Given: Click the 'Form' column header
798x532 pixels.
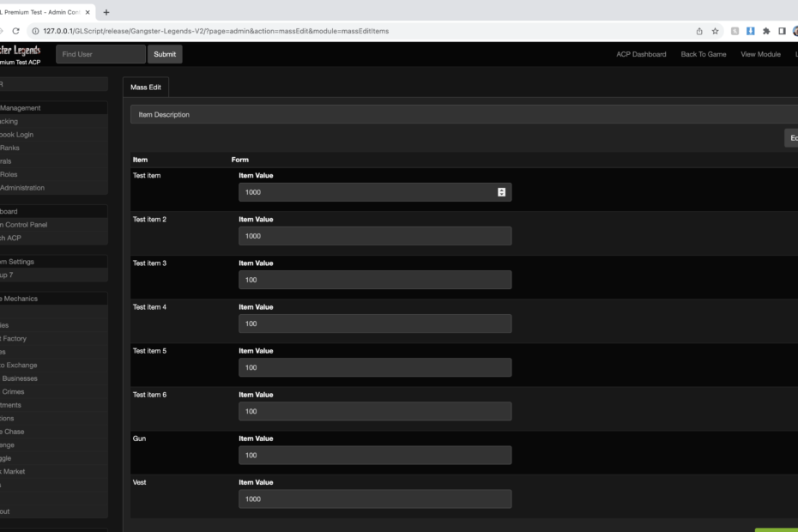Looking at the screenshot, I should [x=240, y=160].
